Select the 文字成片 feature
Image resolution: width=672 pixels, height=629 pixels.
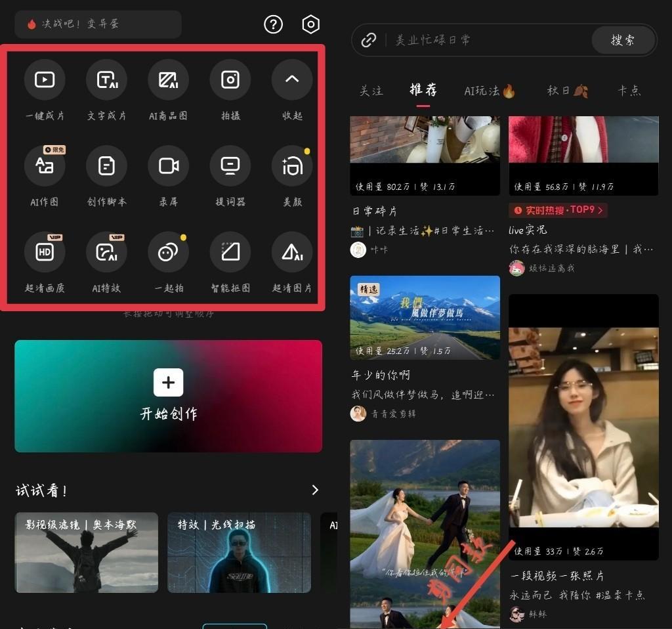106,79
